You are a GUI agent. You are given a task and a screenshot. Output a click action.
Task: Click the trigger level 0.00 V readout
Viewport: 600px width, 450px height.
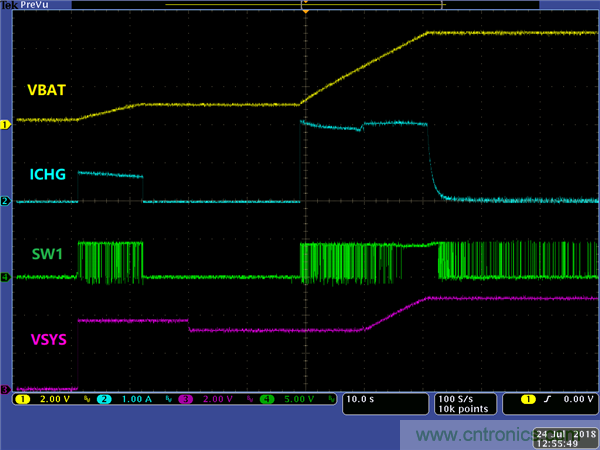[578, 401]
